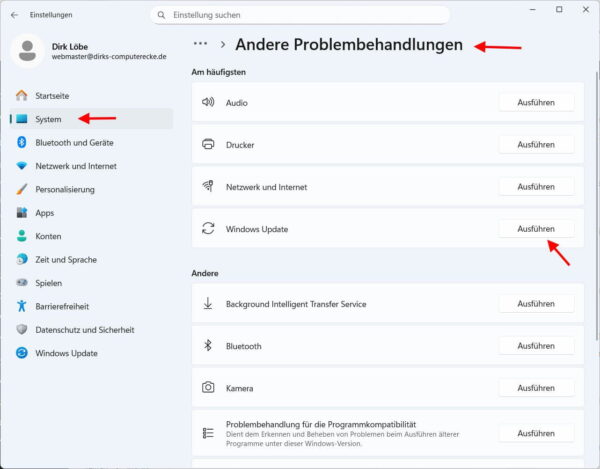Open Bluetooth und Geräte settings

91,142
